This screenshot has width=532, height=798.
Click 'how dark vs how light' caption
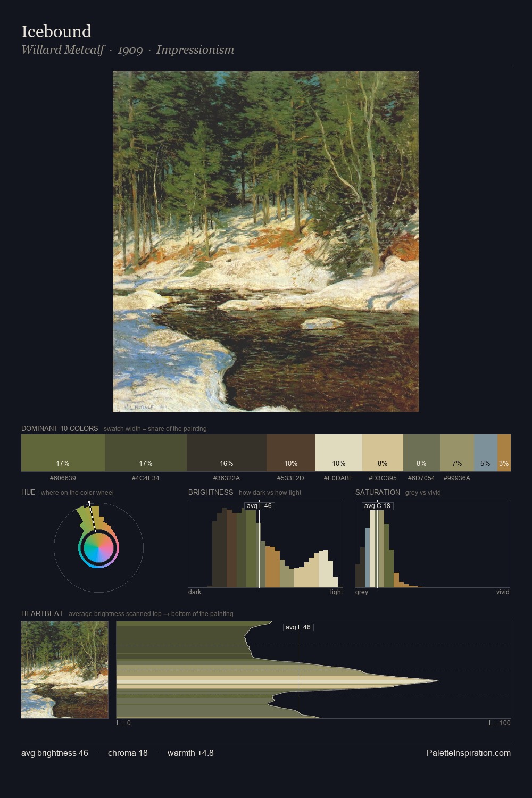pos(270,493)
